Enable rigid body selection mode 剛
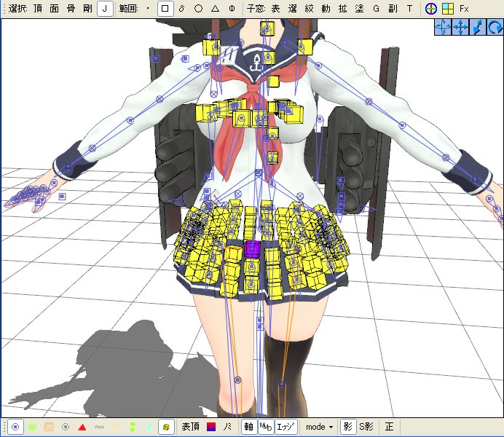This screenshot has height=437, width=504. pyautogui.click(x=87, y=8)
